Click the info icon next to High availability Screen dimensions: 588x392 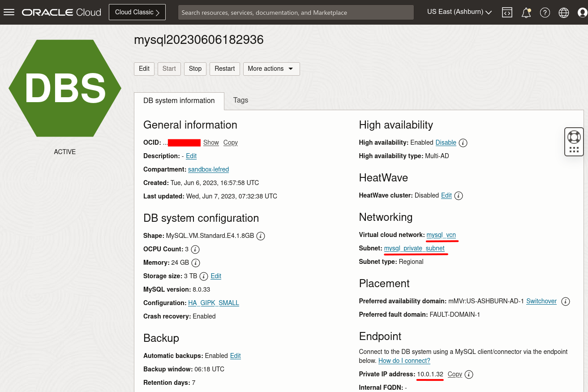point(463,142)
